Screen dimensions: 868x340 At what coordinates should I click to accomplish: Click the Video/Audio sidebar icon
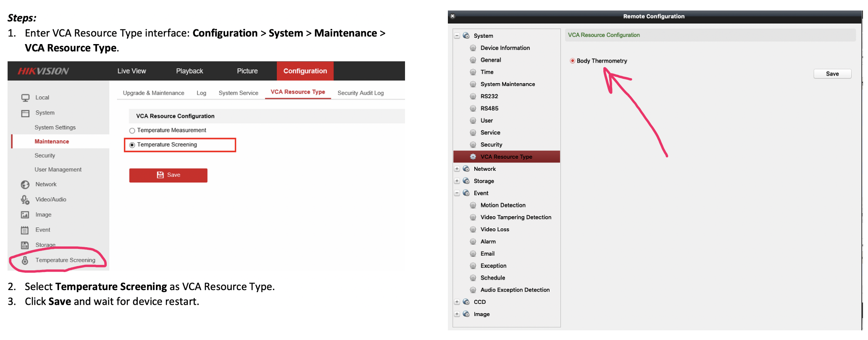coord(25,200)
